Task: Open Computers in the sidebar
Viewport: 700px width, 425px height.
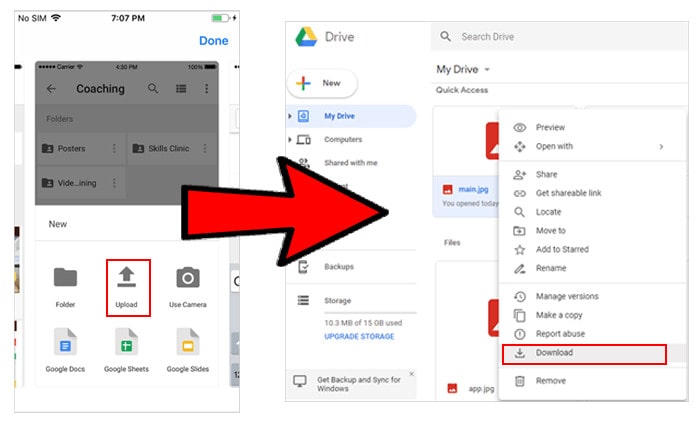Action: click(x=343, y=140)
